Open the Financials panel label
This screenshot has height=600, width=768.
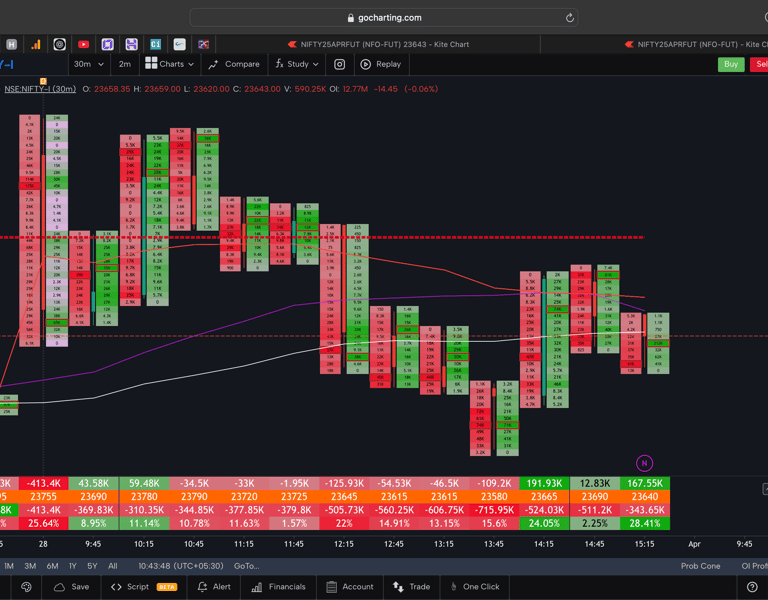click(x=287, y=587)
